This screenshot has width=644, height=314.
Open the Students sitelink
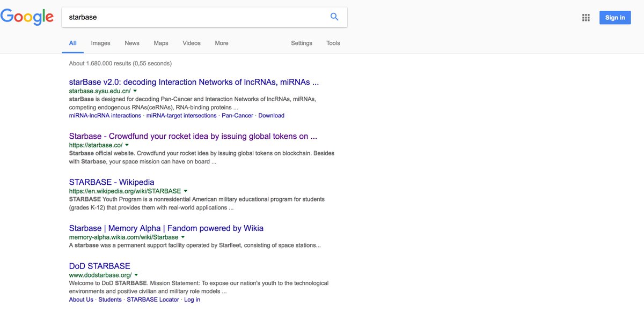(110, 300)
